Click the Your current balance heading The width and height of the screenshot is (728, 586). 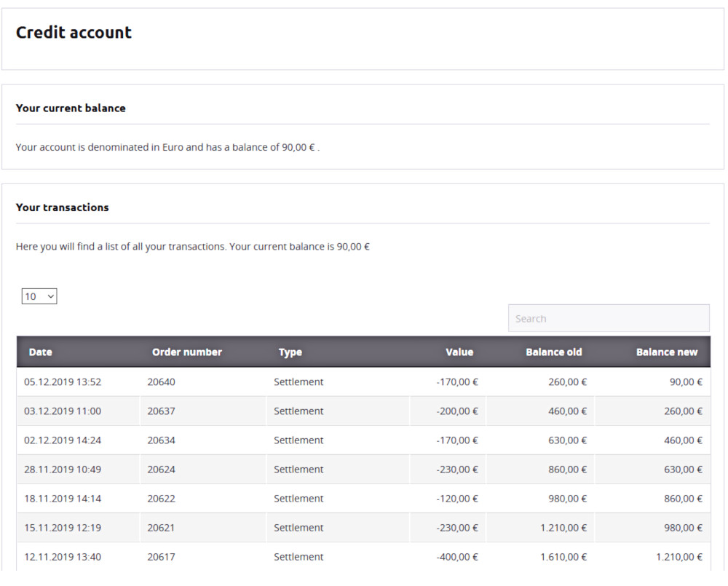71,108
